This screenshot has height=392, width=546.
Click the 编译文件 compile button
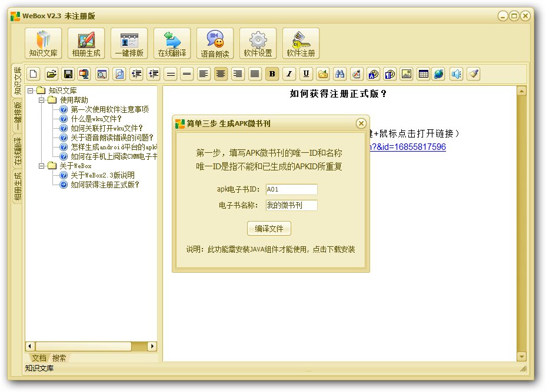point(269,229)
